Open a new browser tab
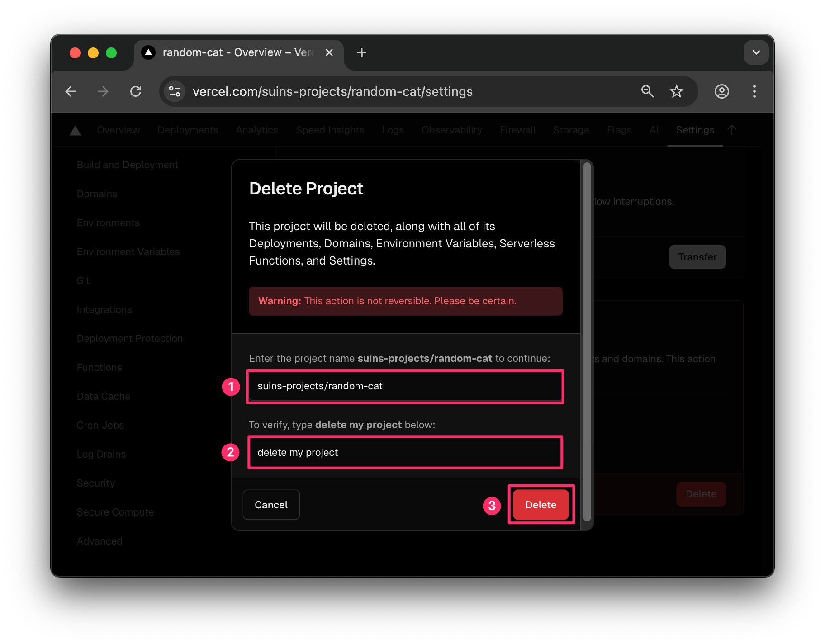The width and height of the screenshot is (825, 644). pos(361,52)
